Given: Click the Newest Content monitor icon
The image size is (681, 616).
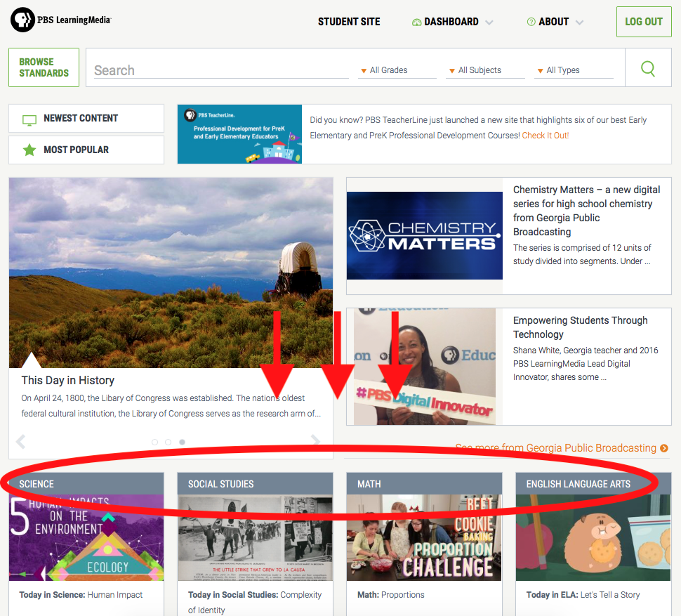Looking at the screenshot, I should coord(29,120).
